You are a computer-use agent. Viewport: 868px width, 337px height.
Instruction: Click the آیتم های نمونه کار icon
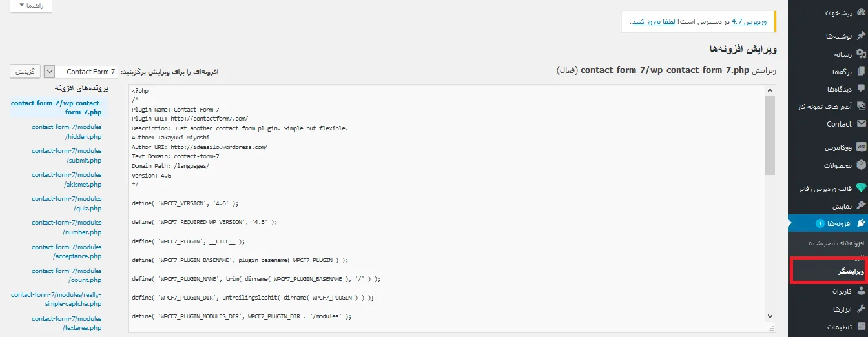(x=861, y=107)
